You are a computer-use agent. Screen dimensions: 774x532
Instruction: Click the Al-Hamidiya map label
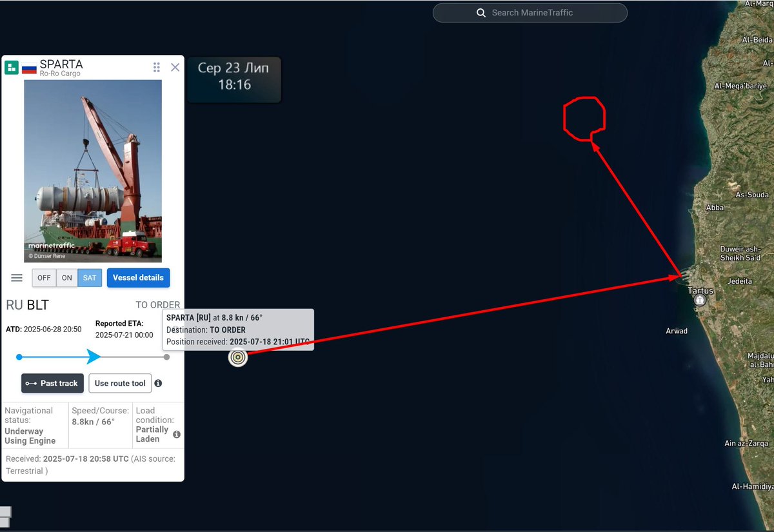pyautogui.click(x=752, y=486)
